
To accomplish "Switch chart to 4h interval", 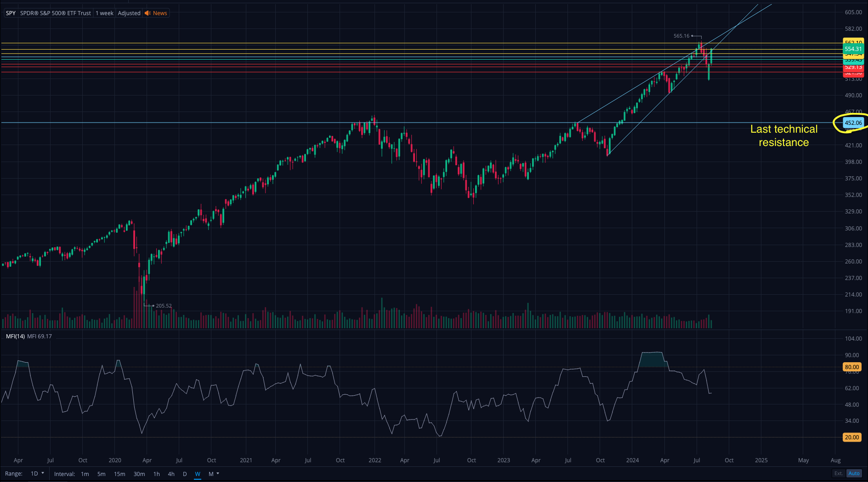I will pos(171,474).
